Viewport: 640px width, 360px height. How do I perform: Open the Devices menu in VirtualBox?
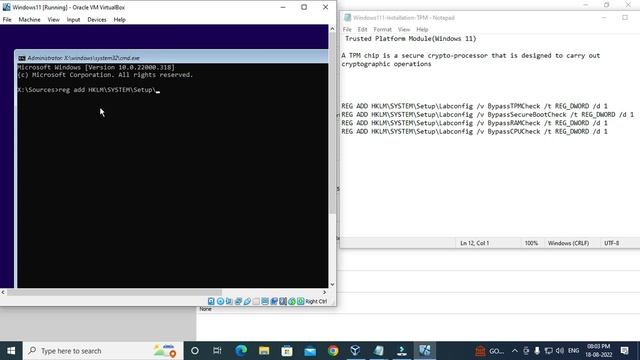pos(97,20)
